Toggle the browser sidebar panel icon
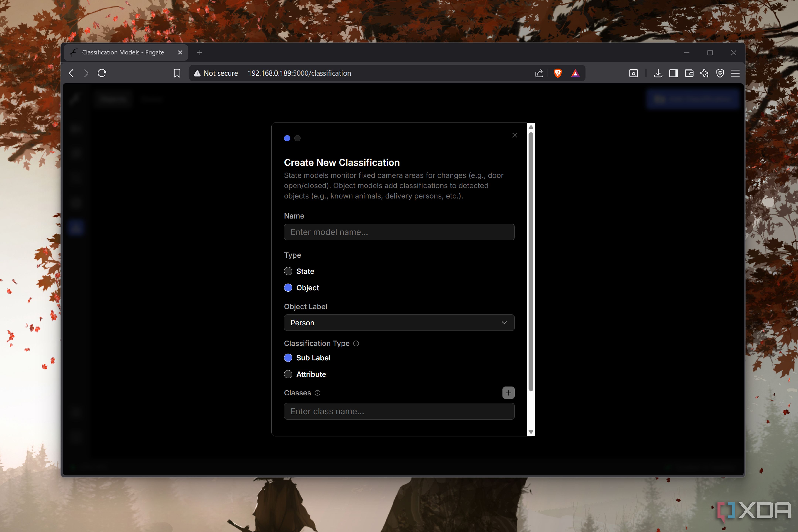Viewport: 798px width, 532px height. pos(673,73)
